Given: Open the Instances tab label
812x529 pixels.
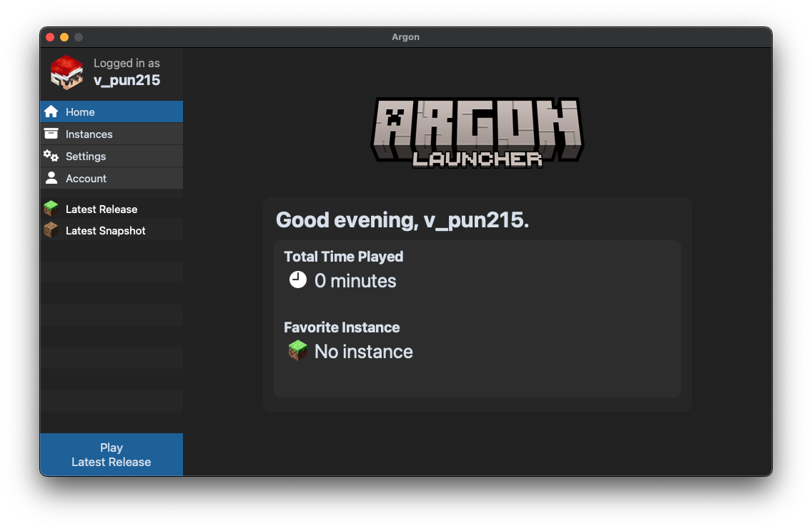Looking at the screenshot, I should coord(89,134).
